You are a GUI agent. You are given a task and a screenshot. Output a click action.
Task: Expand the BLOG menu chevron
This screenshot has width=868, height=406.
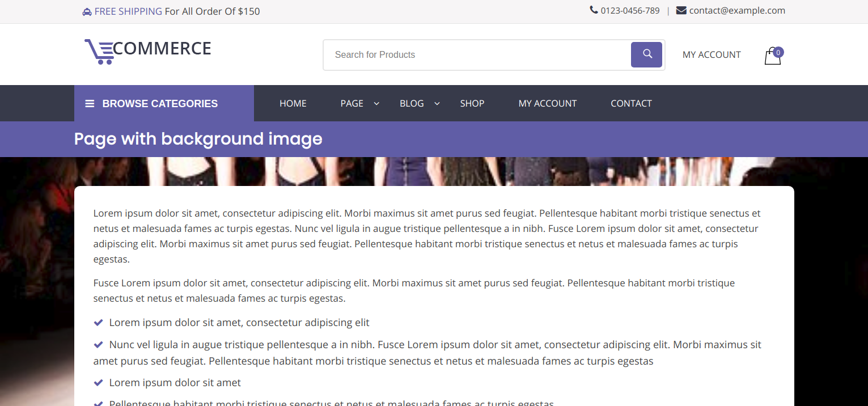(x=437, y=103)
